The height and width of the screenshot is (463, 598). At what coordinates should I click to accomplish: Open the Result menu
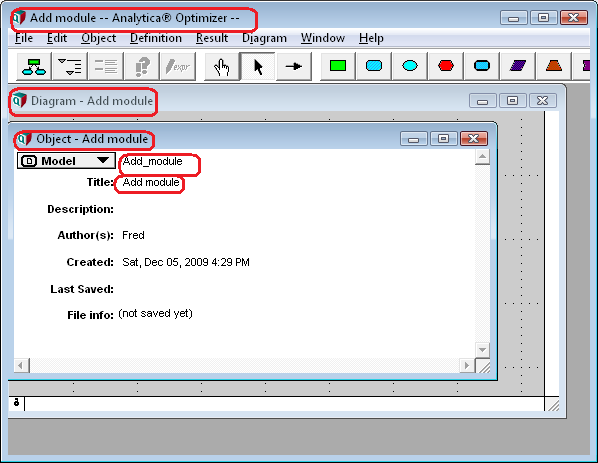212,38
